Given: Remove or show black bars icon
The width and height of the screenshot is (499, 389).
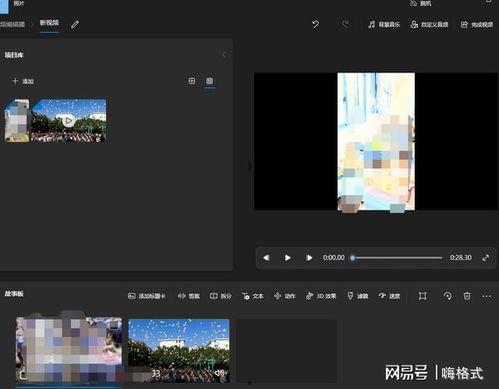Looking at the screenshot, I should click(423, 296).
